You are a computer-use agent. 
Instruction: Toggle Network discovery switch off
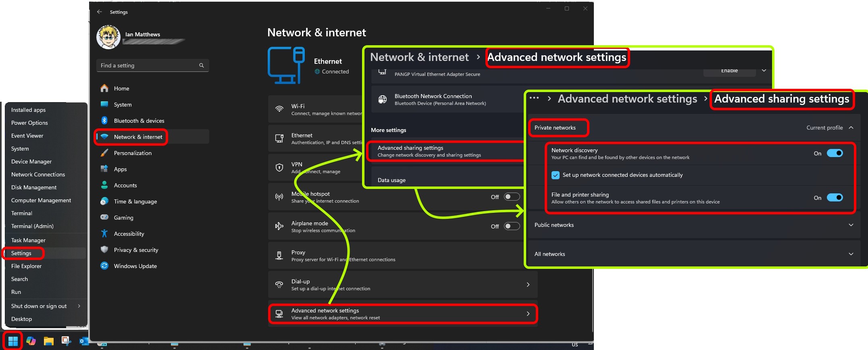[x=834, y=153]
